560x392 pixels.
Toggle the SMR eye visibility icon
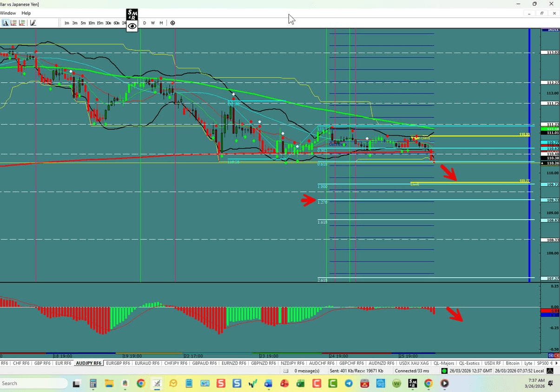(x=132, y=26)
